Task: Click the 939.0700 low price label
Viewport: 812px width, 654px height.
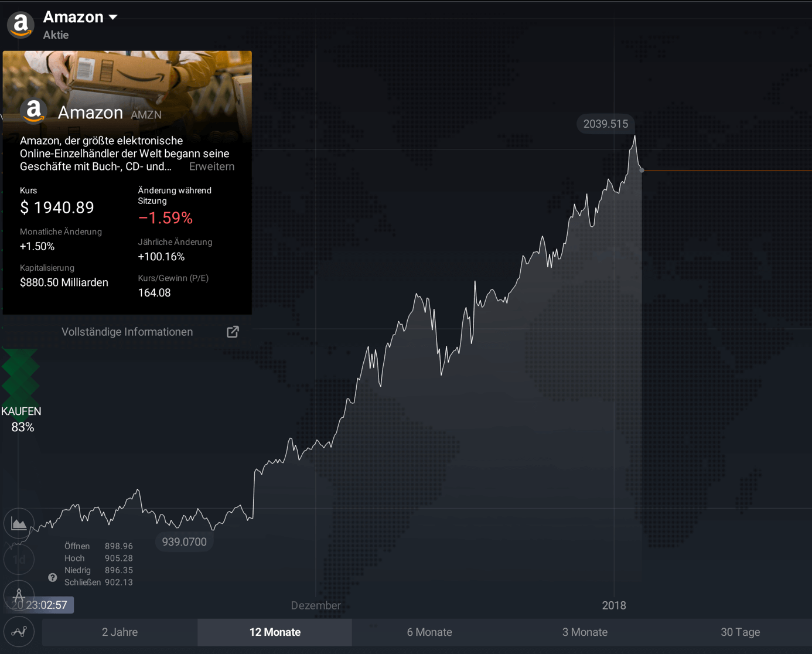Action: pos(184,542)
